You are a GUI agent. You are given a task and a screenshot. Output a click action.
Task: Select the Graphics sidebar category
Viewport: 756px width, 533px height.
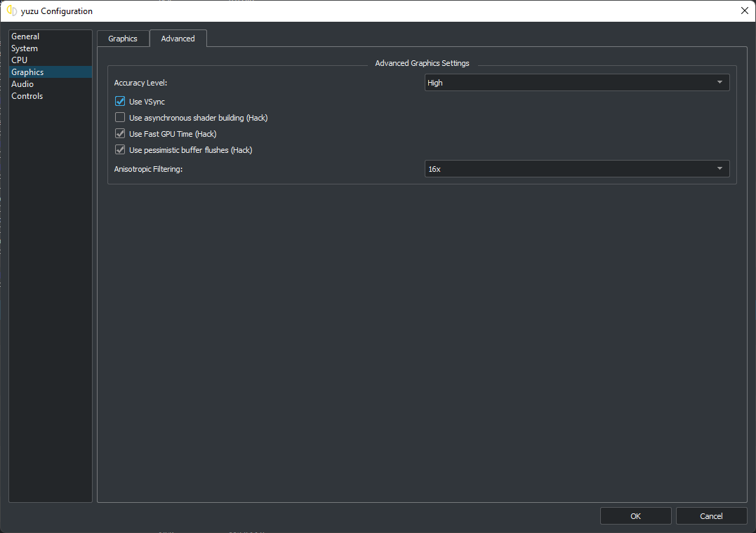[27, 72]
